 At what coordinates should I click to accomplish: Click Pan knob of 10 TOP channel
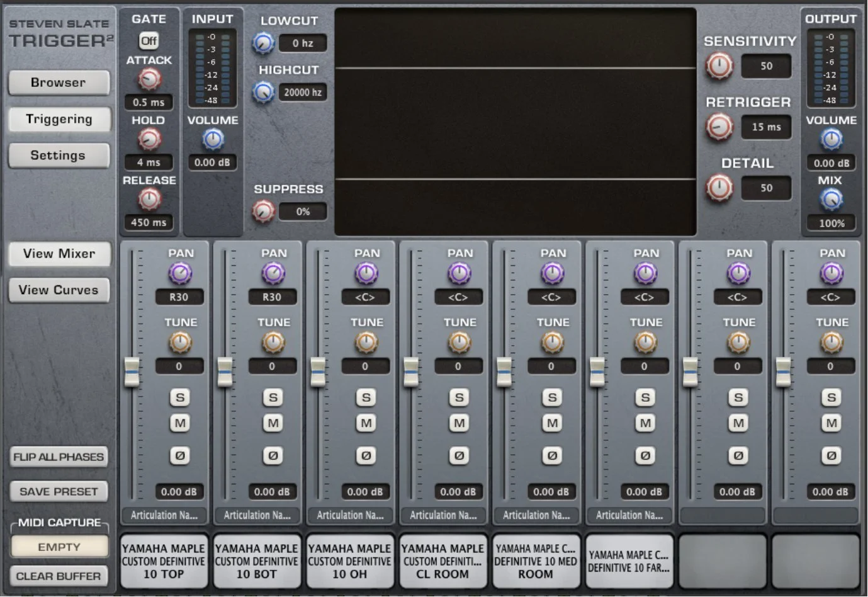(180, 273)
